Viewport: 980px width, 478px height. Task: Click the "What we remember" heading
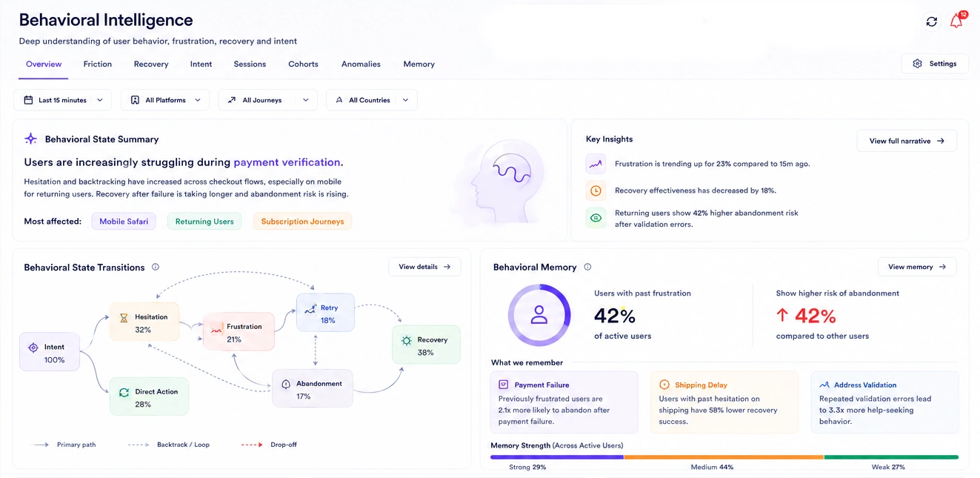527,363
